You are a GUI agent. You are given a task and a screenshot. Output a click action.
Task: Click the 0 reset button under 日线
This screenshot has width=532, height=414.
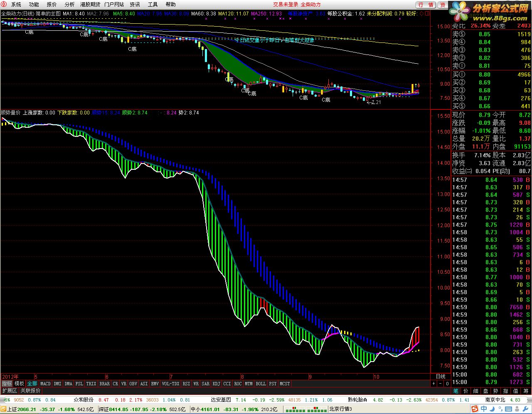pos(447,384)
